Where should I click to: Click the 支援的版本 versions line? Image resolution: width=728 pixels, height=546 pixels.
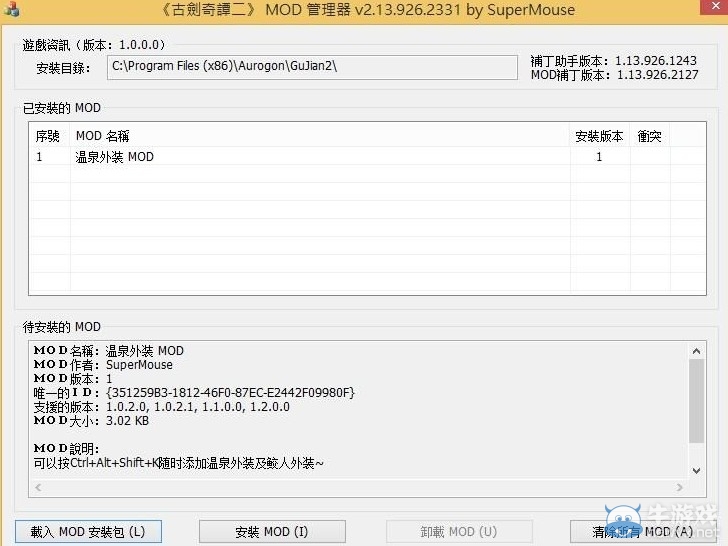(162, 407)
